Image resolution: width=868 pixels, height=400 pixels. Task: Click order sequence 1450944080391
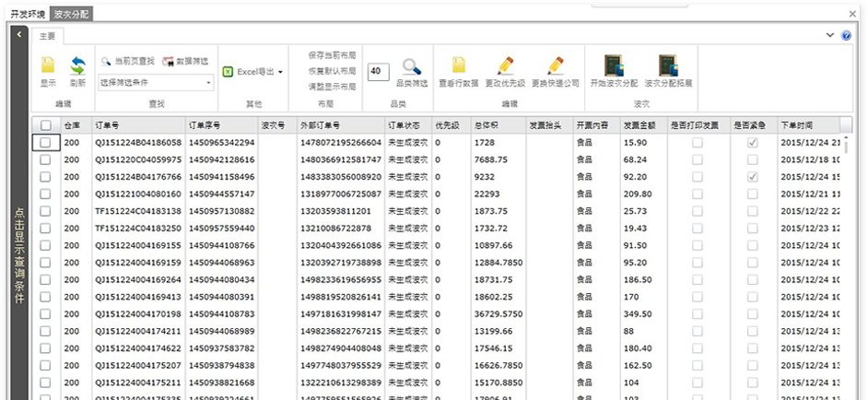coord(222,297)
